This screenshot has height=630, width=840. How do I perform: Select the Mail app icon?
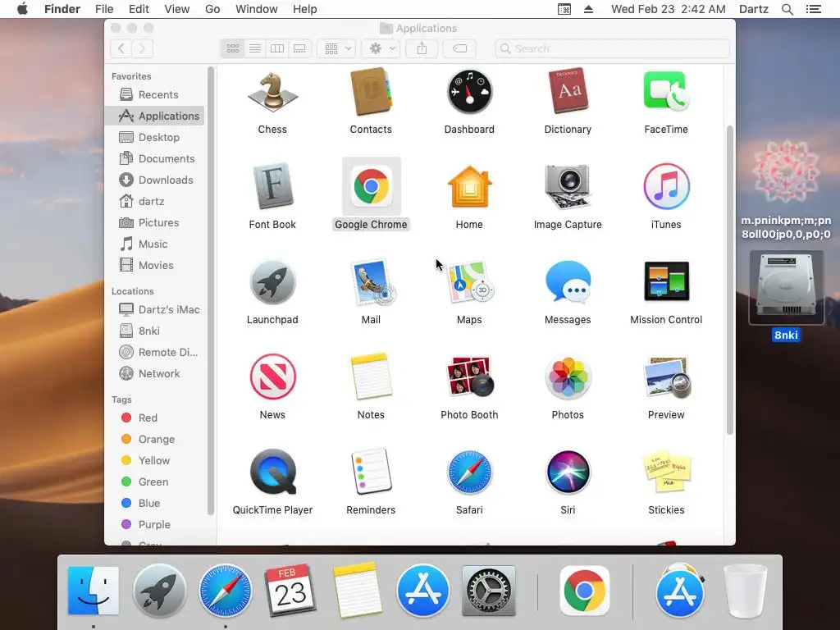[x=372, y=282]
